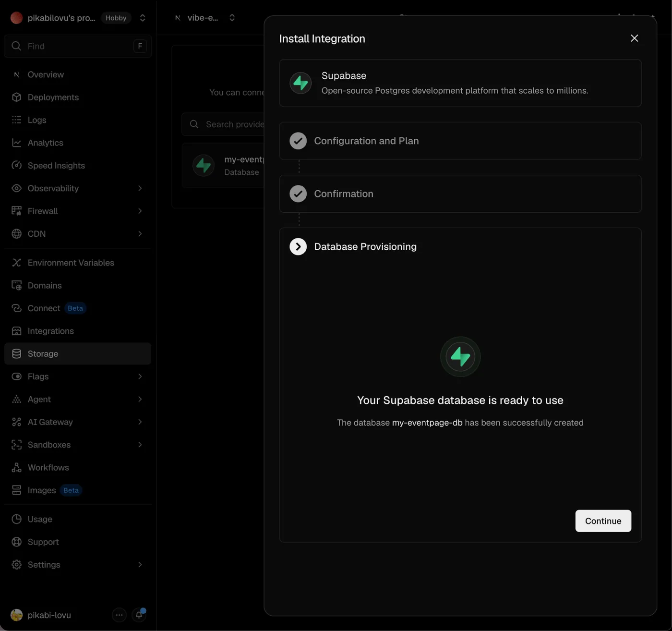Expand the Firewall submenu chevron
Screen dimensions: 672x631
tap(140, 211)
